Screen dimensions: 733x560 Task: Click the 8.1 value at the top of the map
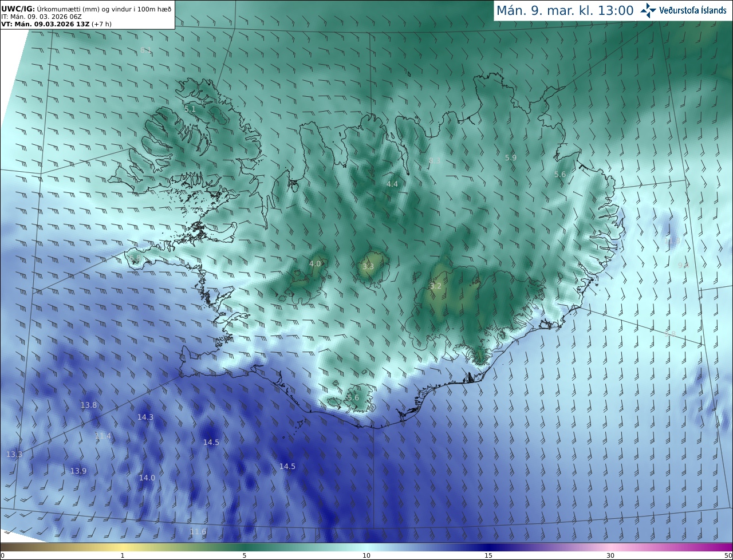pyautogui.click(x=146, y=50)
